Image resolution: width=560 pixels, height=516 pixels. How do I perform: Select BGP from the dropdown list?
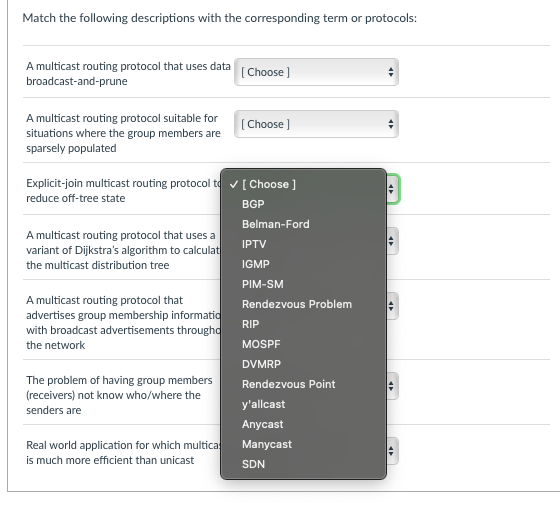pyautogui.click(x=303, y=204)
